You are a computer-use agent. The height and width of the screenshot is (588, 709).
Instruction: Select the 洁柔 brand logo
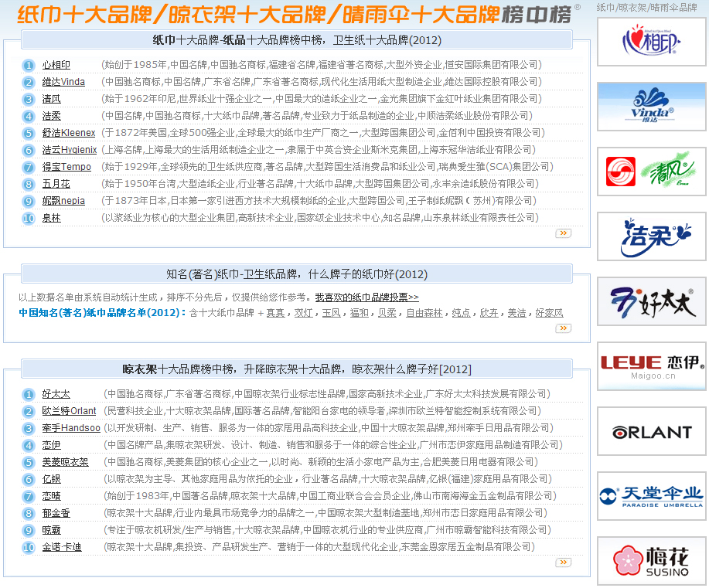tap(652, 236)
